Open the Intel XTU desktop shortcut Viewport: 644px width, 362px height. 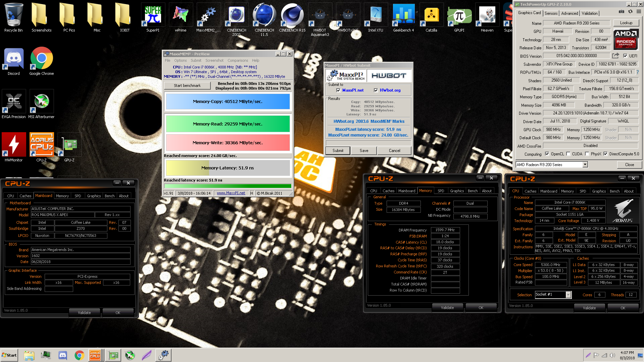(376, 17)
